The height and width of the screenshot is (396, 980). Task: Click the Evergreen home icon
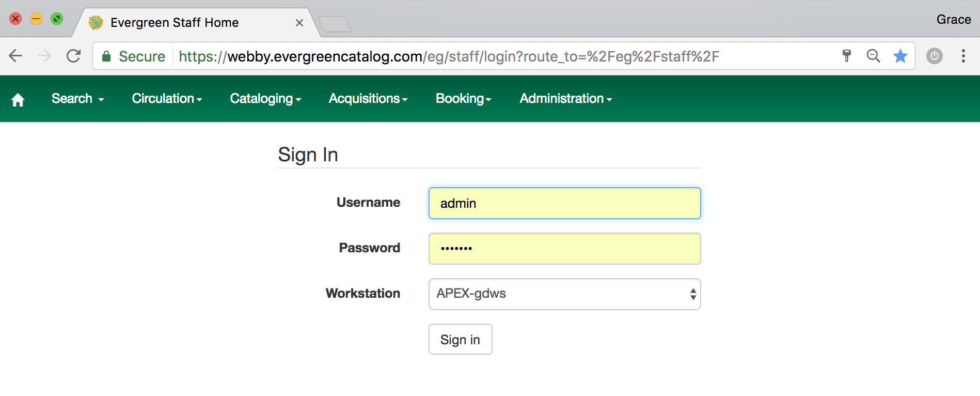pos(18,99)
